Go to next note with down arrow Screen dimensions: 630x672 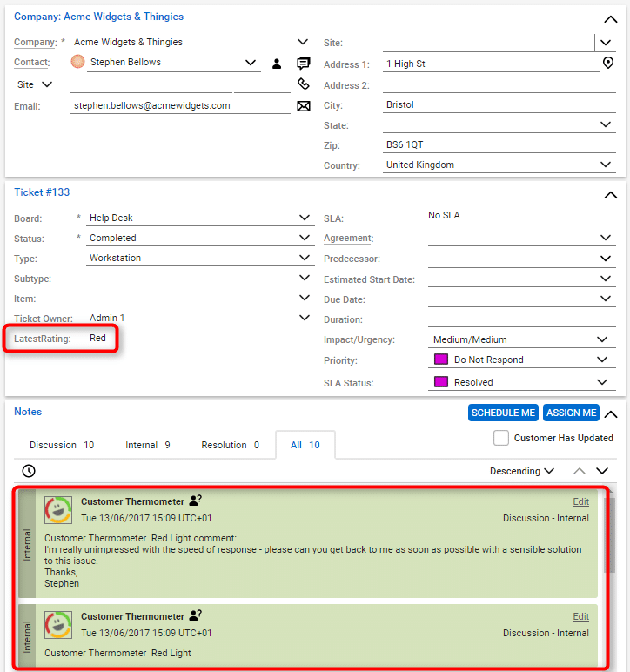(602, 471)
